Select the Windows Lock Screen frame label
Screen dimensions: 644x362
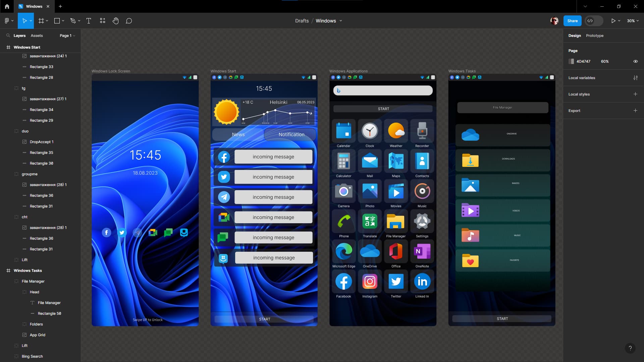tap(111, 71)
